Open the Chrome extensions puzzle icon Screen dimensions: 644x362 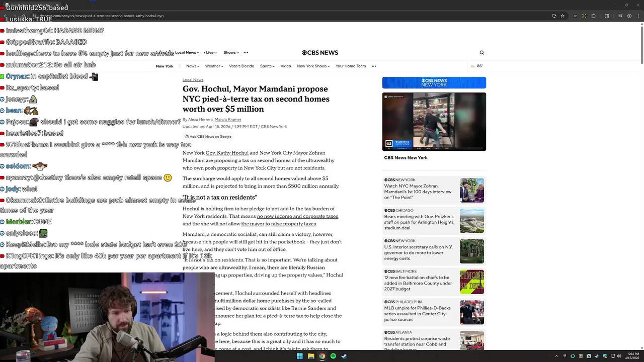pyautogui.click(x=593, y=16)
